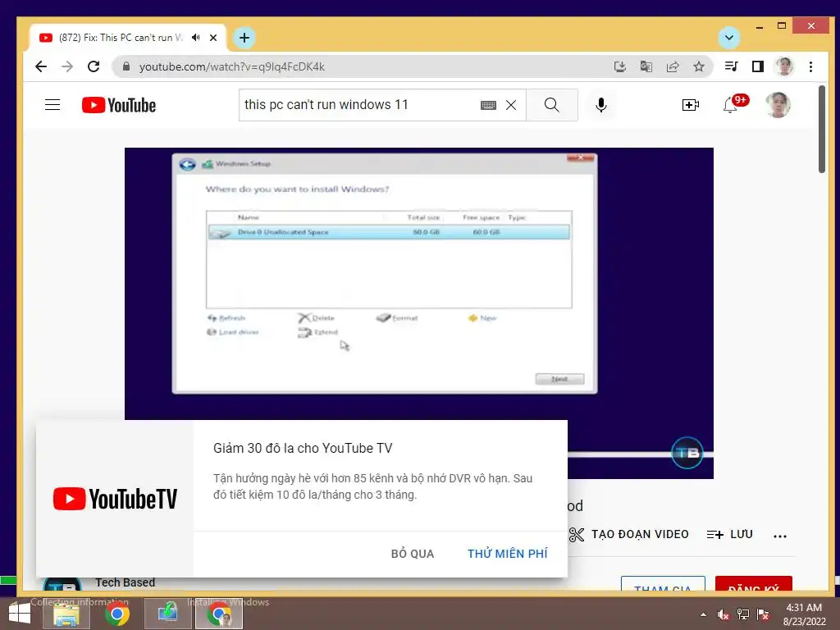This screenshot has height=630, width=840.
Task: Click the address bar URL
Action: [232, 66]
